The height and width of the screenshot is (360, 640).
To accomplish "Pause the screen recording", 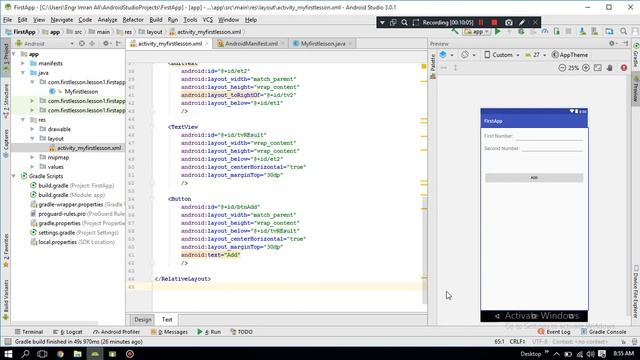I will (x=481, y=22).
